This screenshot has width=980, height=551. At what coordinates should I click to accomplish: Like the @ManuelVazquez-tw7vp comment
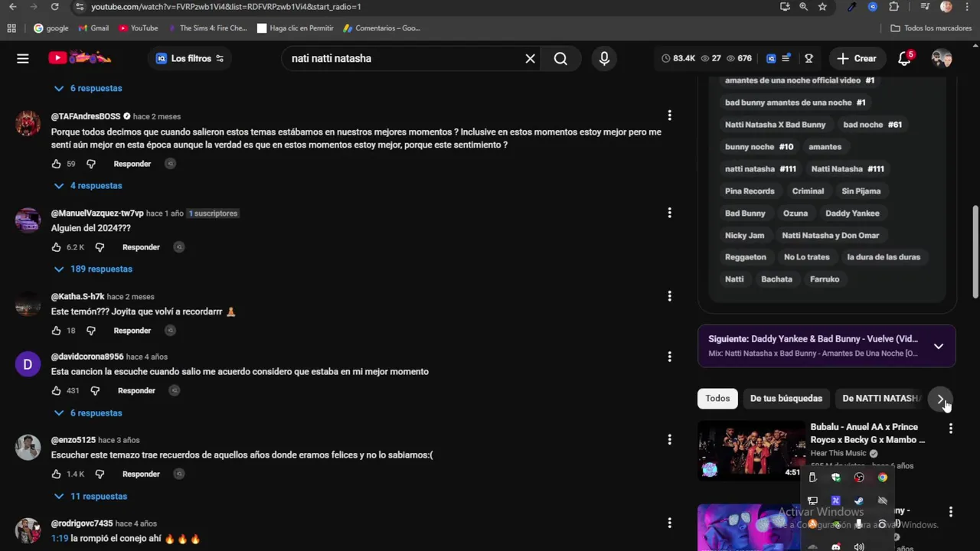pos(56,247)
